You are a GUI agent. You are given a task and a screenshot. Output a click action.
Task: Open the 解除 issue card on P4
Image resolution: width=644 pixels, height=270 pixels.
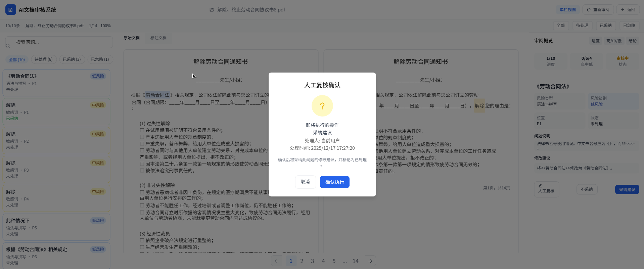[x=56, y=198]
